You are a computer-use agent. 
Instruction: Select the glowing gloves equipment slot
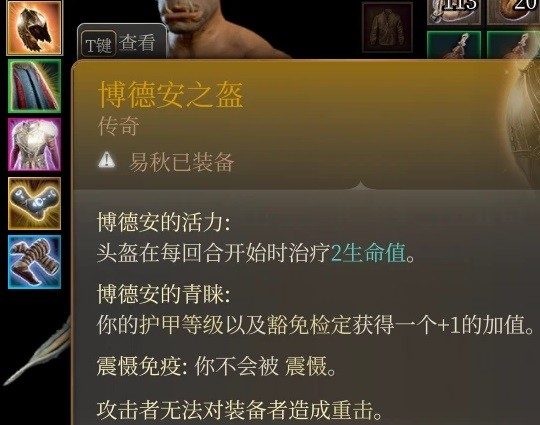click(x=34, y=203)
